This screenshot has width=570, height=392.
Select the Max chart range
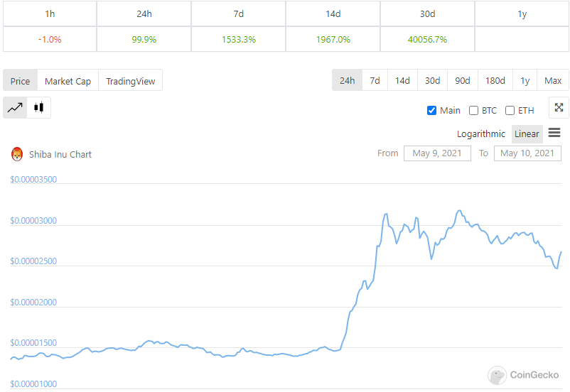553,80
